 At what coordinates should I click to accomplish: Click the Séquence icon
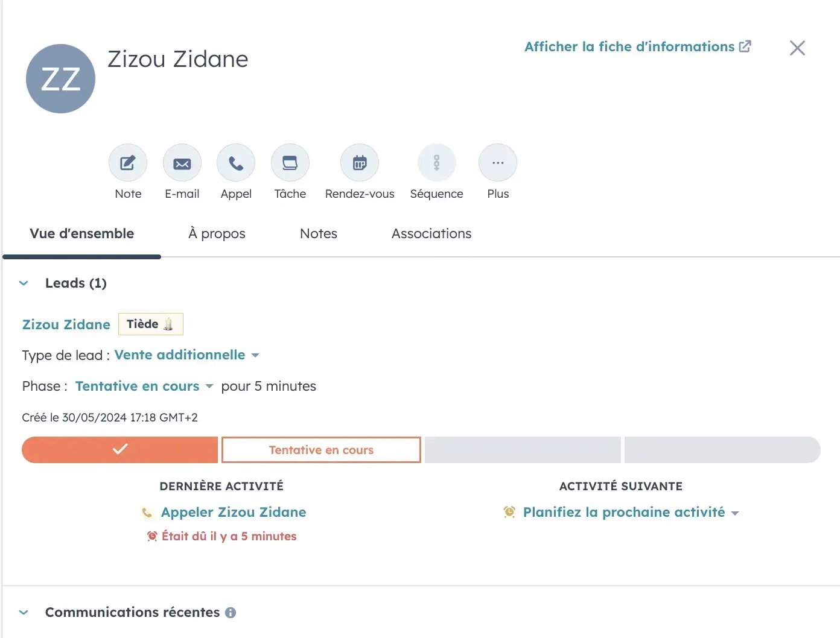pyautogui.click(x=437, y=163)
